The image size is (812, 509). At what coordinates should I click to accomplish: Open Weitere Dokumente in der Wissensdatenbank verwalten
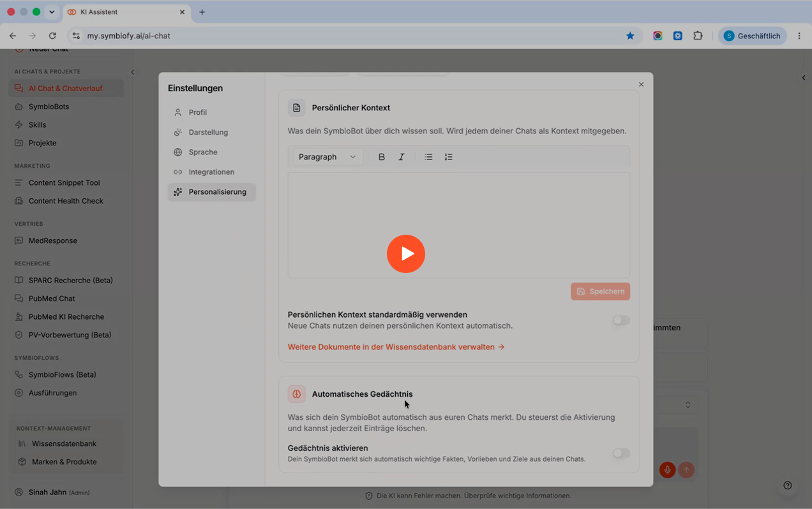pos(396,347)
